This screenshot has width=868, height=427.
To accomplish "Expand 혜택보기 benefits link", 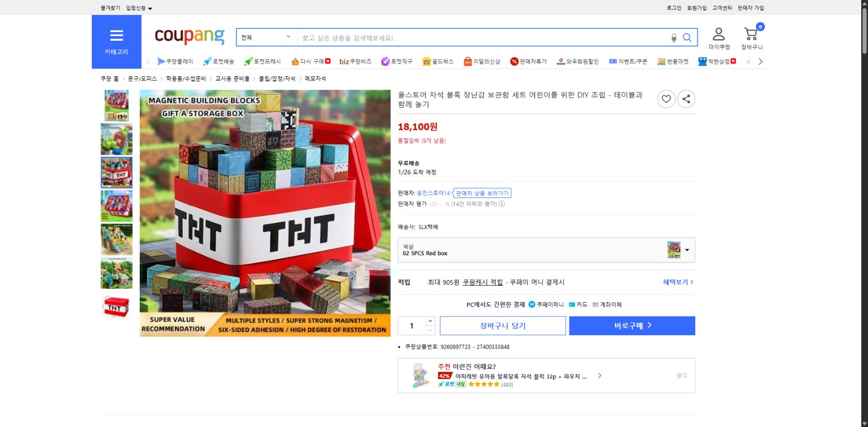I will [678, 282].
